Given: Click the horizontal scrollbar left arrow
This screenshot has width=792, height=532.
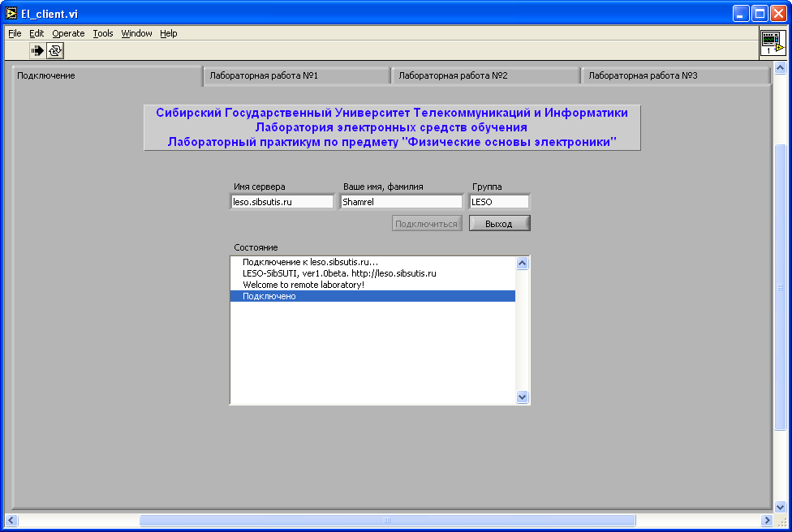Looking at the screenshot, I should click(x=11, y=520).
